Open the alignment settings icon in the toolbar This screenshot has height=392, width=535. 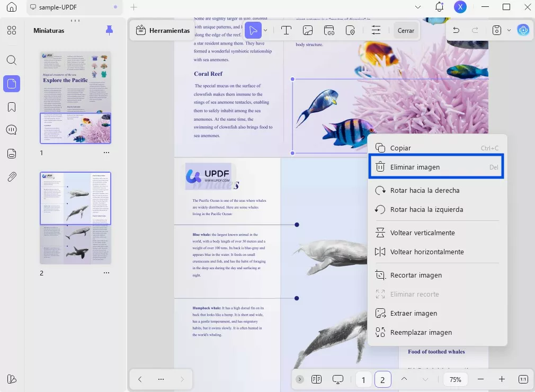click(x=376, y=30)
